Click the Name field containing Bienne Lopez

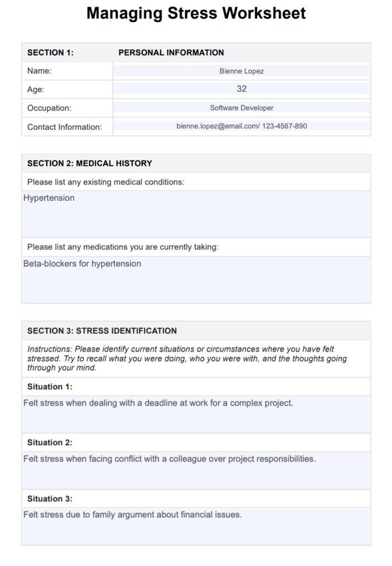(x=242, y=71)
